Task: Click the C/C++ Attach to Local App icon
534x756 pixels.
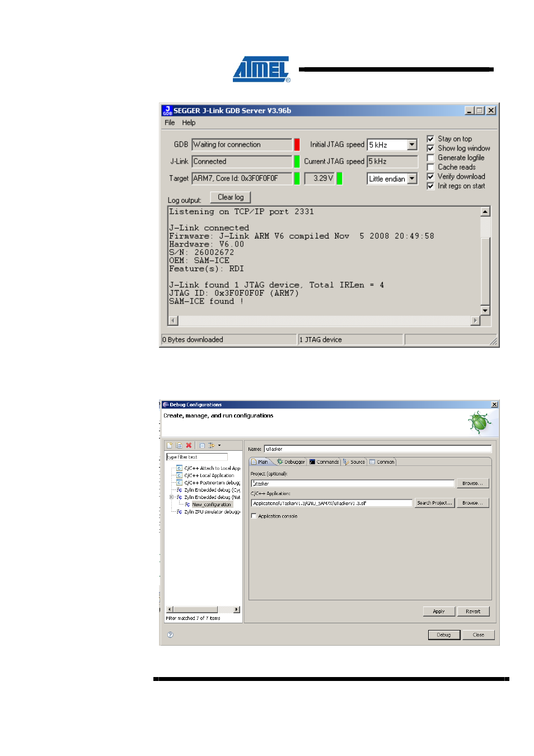Action: (x=179, y=468)
